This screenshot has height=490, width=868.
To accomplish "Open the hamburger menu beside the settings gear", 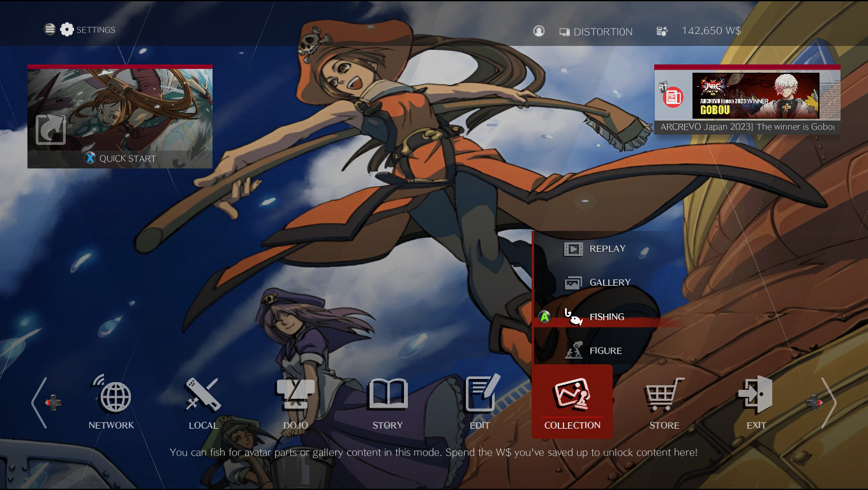I will (49, 29).
